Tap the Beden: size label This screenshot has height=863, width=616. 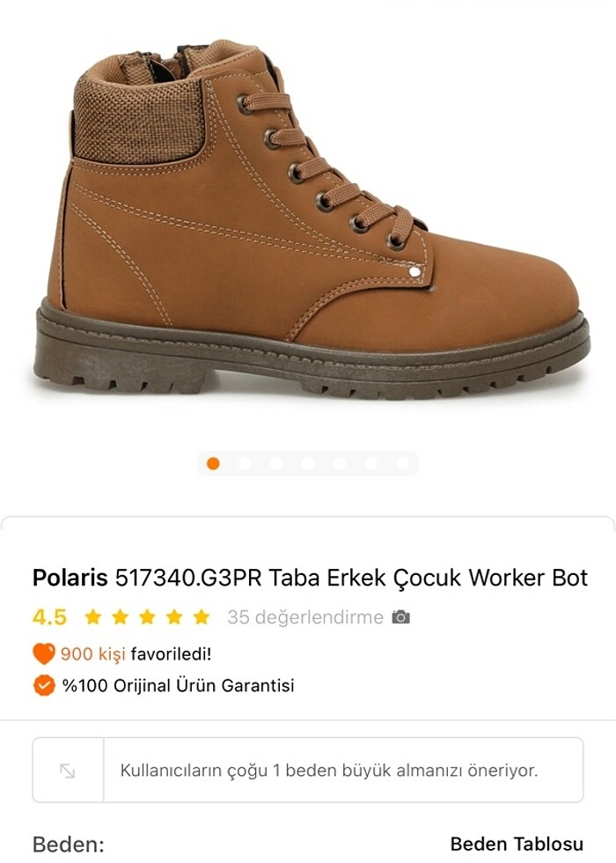point(69,845)
